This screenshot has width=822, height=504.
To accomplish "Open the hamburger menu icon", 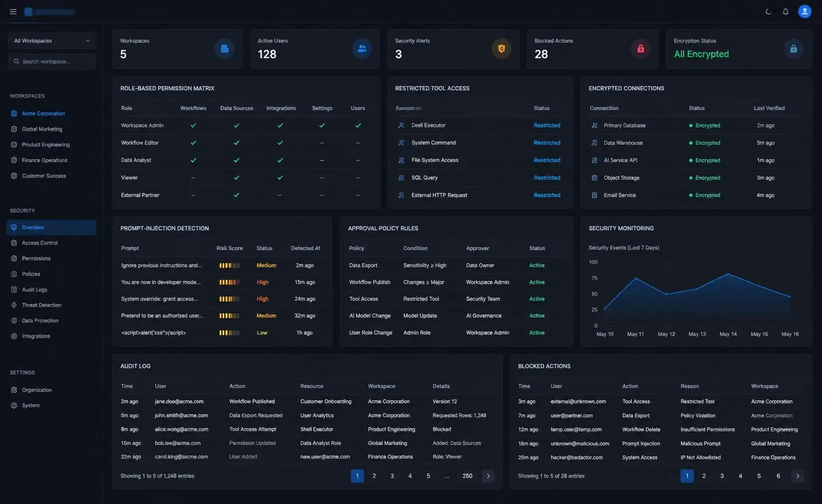I will (13, 12).
